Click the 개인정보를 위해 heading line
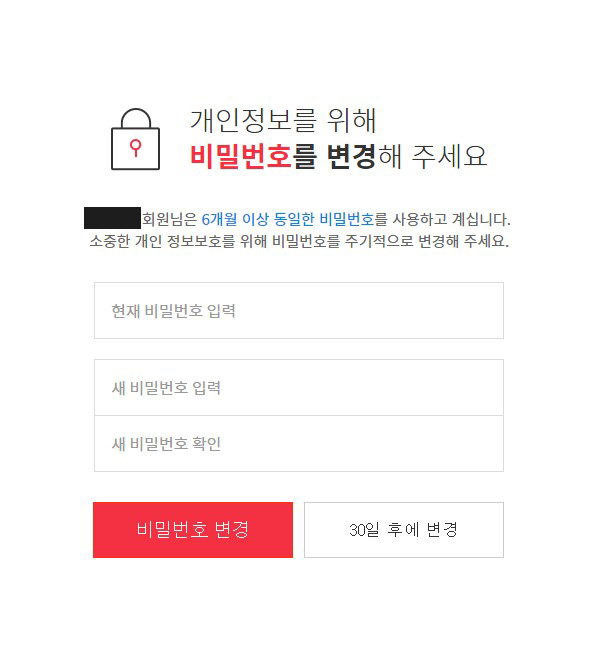Screen dimensions: 601x649 click(x=283, y=120)
